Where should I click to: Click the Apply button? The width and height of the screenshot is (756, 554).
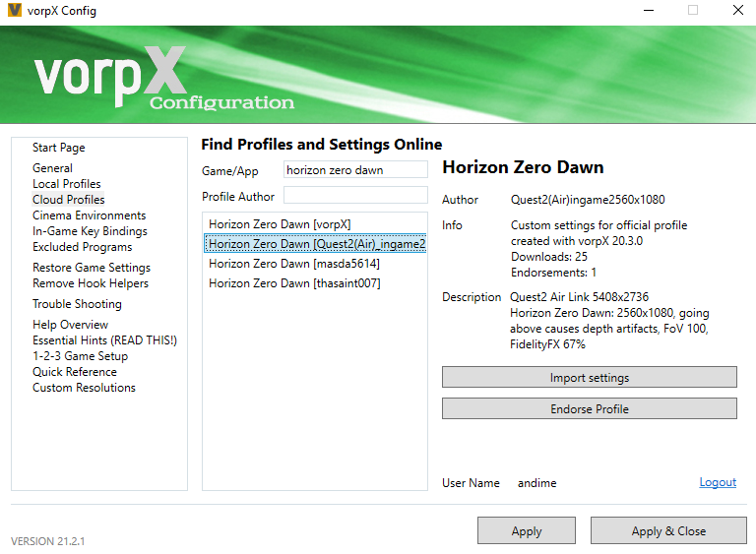click(x=527, y=530)
